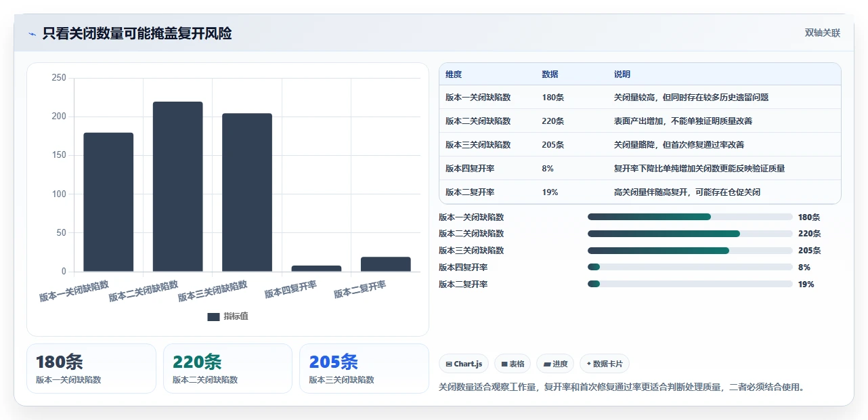Click the 版本一关闭缺陷数 bar in the chart

108,202
